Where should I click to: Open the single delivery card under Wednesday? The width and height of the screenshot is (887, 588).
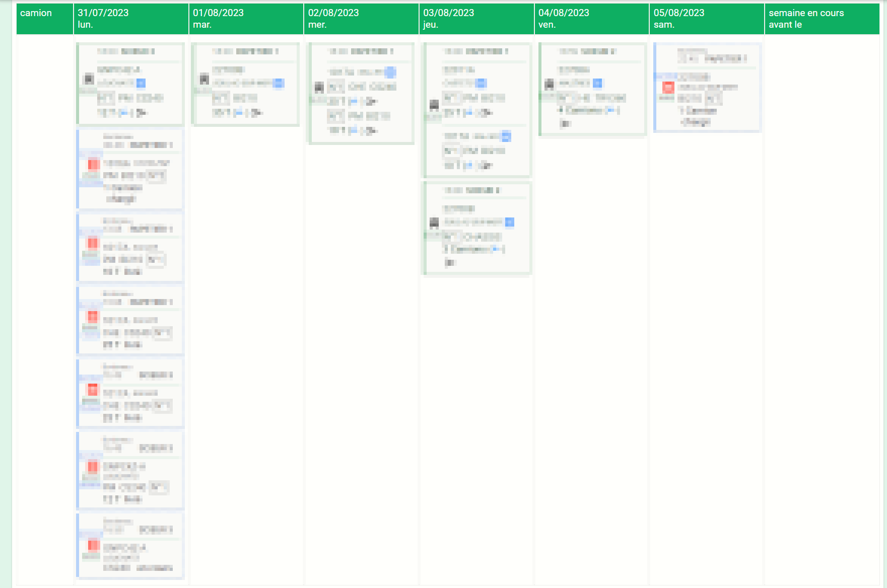point(361,93)
